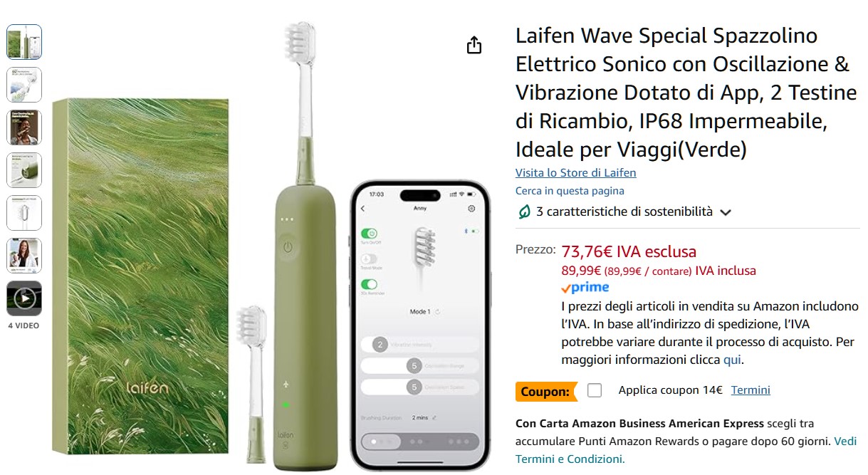This screenshot has height=475, width=868.
Task: Click the Vibration Intensity slider in phone image
Action: pos(421,345)
